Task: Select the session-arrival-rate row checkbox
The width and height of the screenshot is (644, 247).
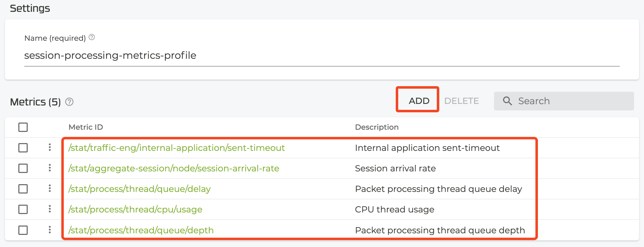Action: click(x=23, y=168)
